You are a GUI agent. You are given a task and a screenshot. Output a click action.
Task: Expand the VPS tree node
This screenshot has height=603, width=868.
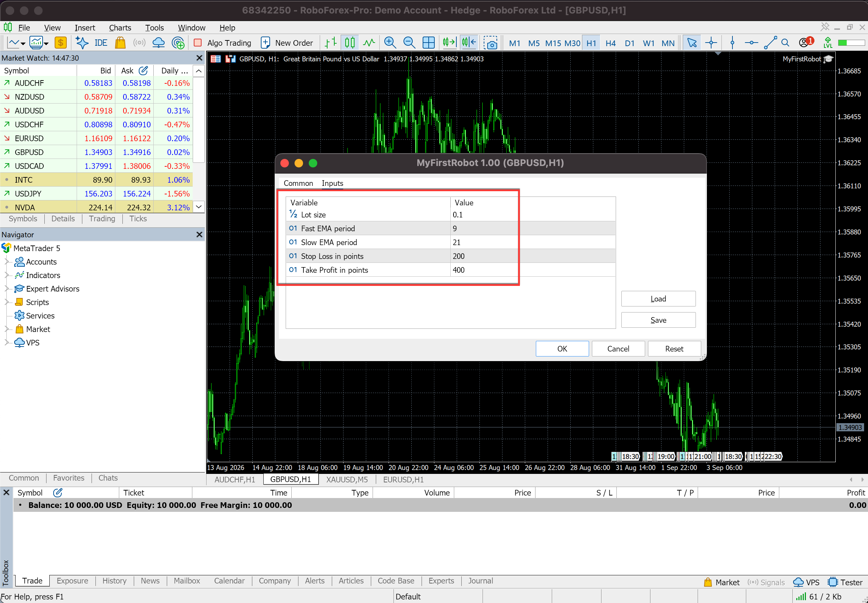coord(6,343)
